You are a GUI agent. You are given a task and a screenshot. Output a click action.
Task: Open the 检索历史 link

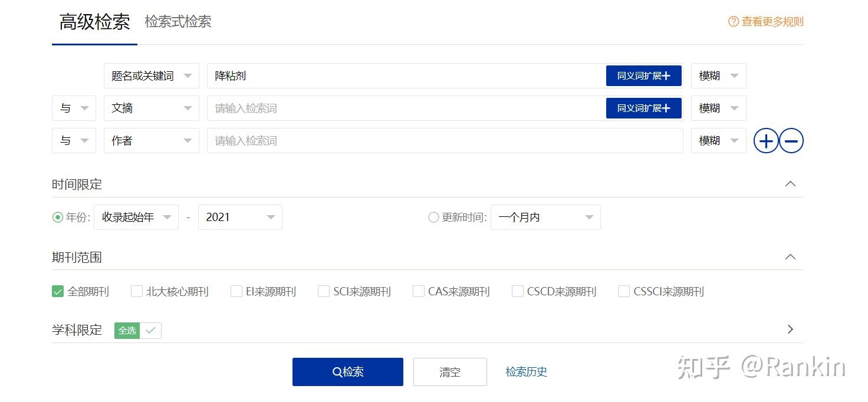pyautogui.click(x=527, y=372)
